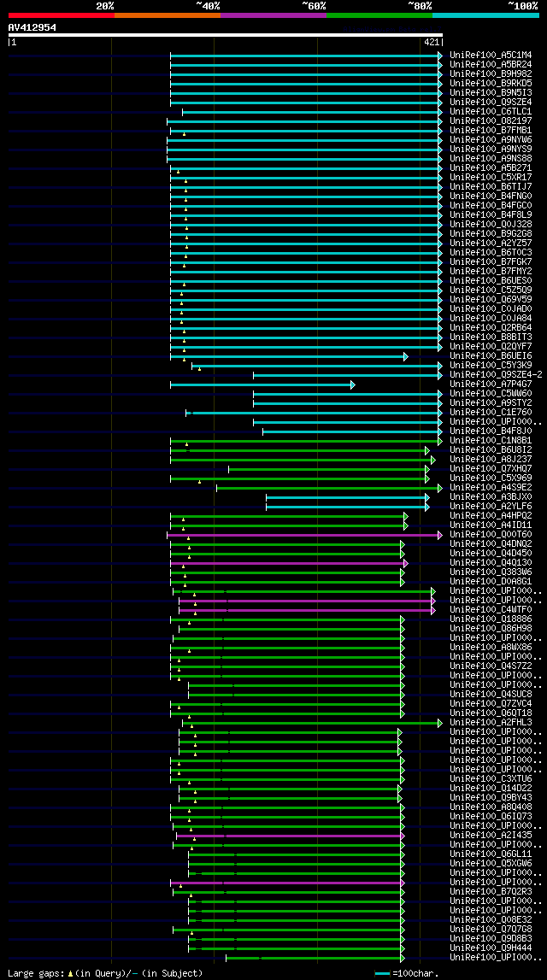
Task: Select the UniRef100_Q4DNQ2 label
Action: 491,543
